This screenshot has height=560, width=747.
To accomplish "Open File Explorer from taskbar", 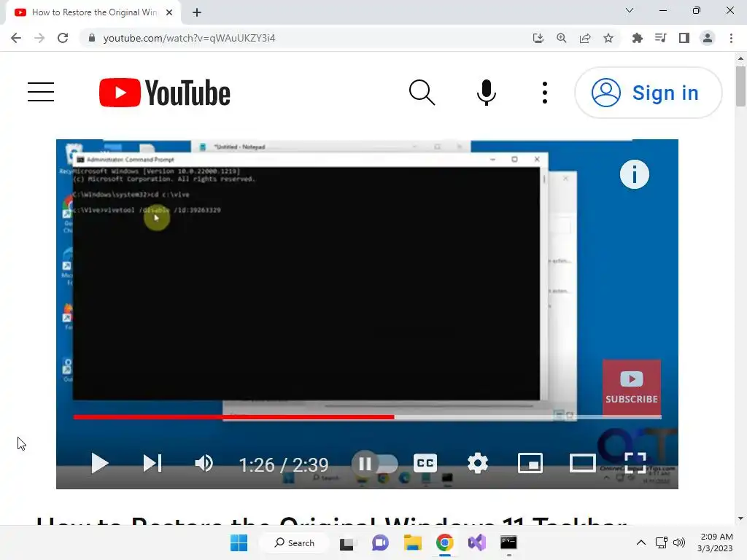I will click(413, 542).
